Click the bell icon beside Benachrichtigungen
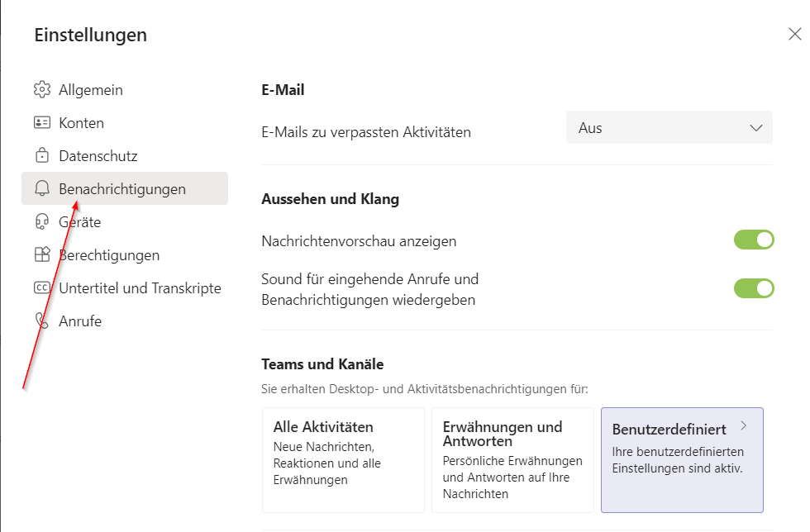810x532 pixels. coord(42,188)
